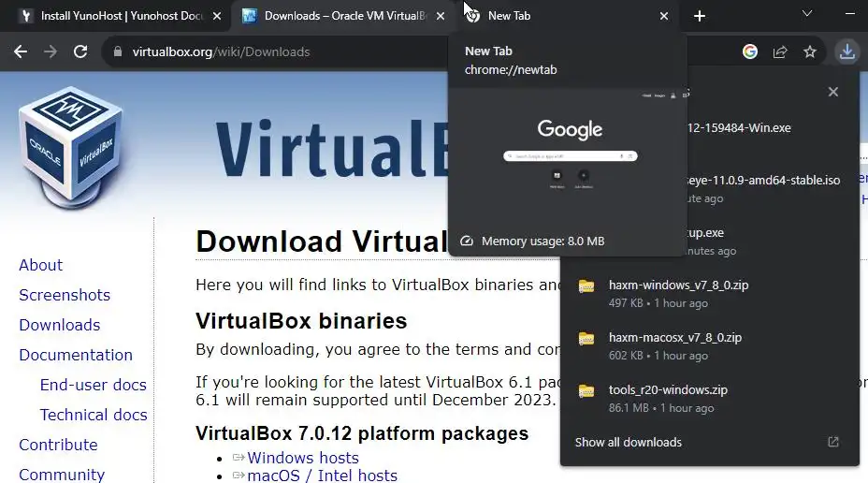Close the New Tab tab
868x483 pixels.
[664, 16]
